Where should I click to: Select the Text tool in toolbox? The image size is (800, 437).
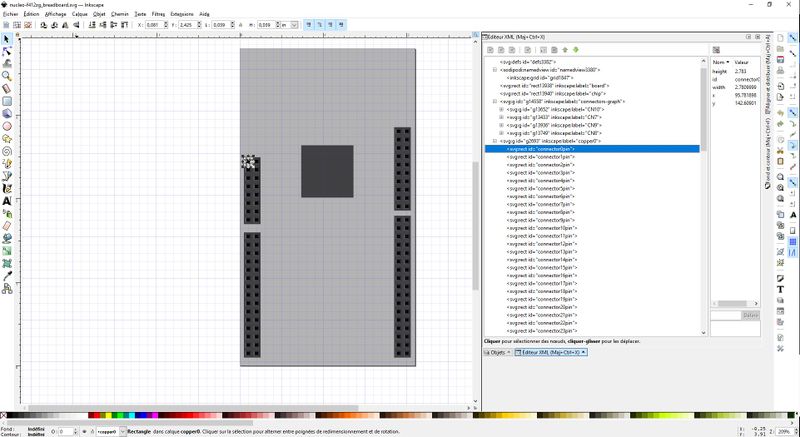click(x=7, y=200)
